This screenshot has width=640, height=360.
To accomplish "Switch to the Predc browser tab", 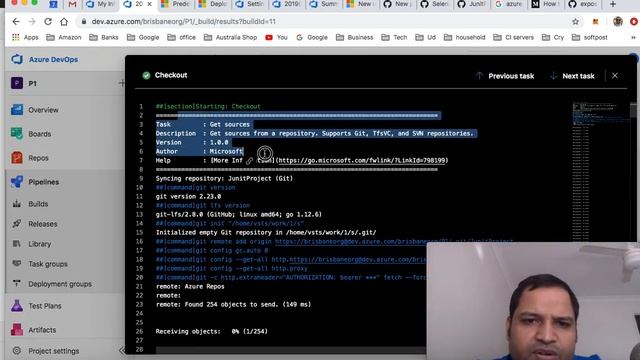I will [x=175, y=4].
